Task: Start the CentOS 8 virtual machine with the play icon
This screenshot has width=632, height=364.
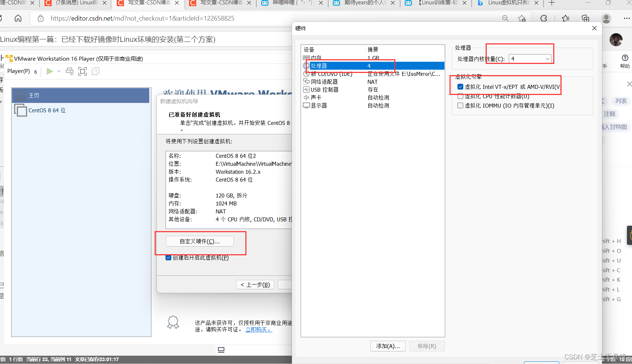Action: coord(50,71)
